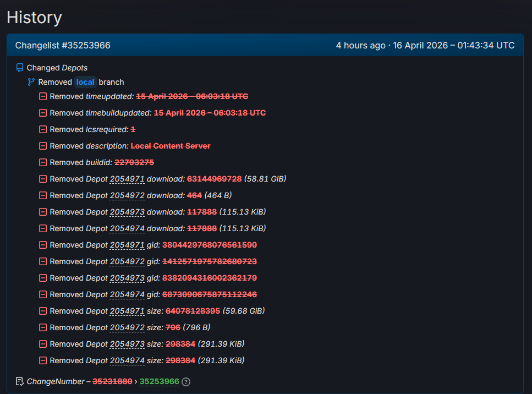Viewport: 532px width, 394px height.
Task: Click the Changed Depots book icon
Action: 20,68
